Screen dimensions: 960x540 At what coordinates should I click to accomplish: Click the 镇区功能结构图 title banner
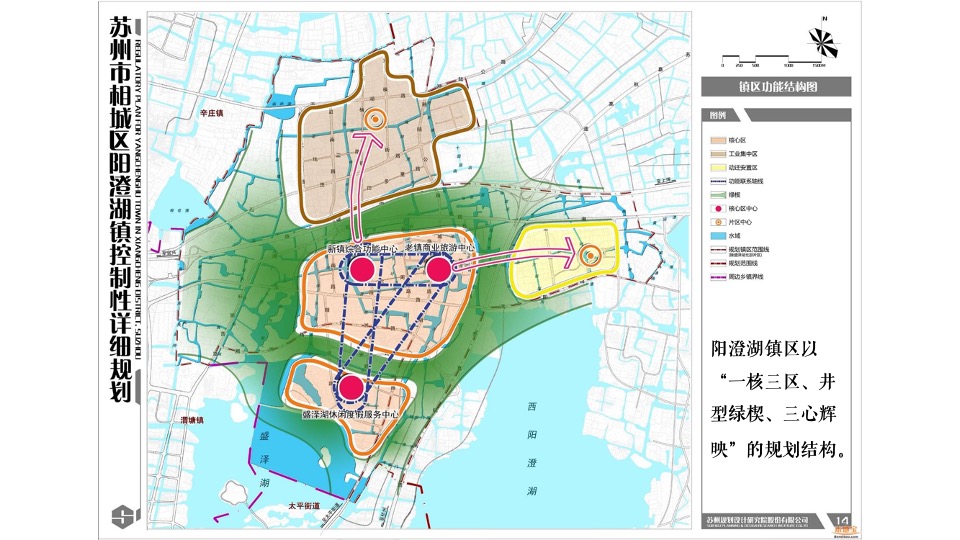pos(777,87)
